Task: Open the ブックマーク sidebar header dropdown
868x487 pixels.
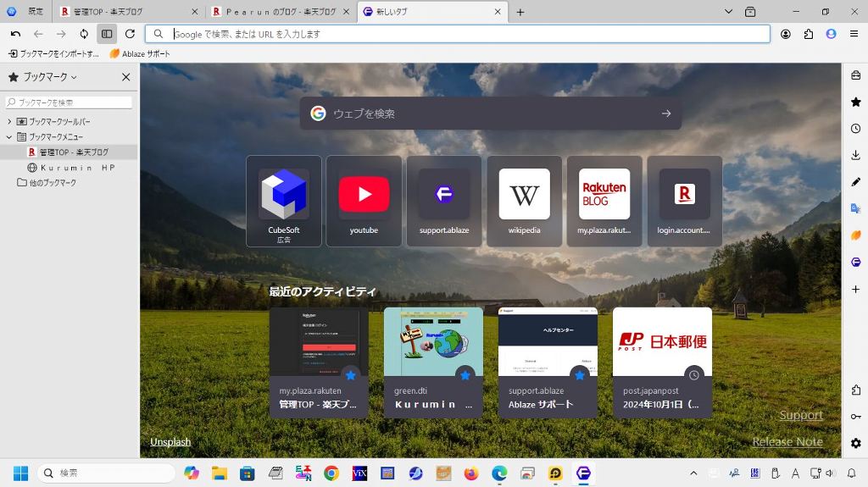Action: pos(49,77)
